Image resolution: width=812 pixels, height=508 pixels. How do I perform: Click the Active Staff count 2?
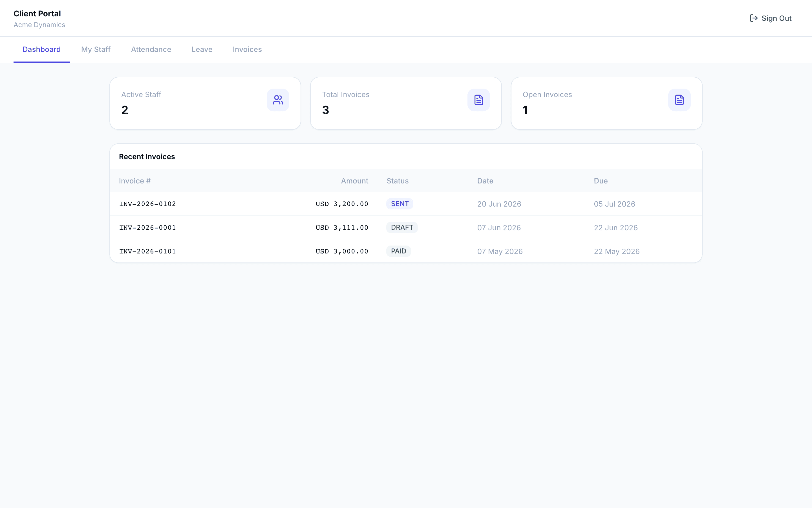coord(125,110)
